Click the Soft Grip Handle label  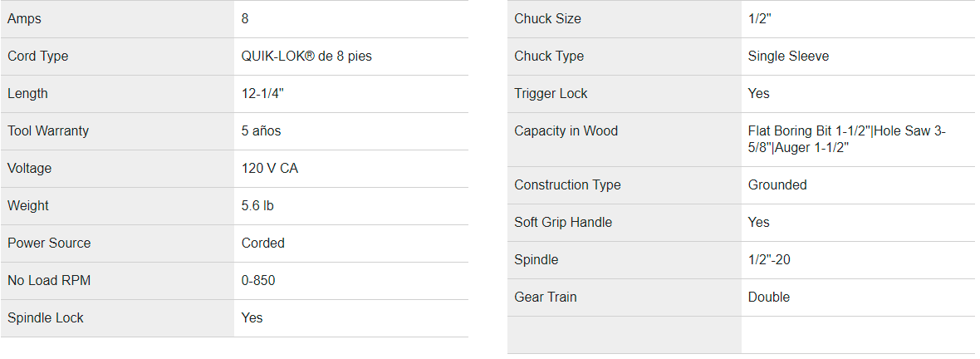(563, 222)
